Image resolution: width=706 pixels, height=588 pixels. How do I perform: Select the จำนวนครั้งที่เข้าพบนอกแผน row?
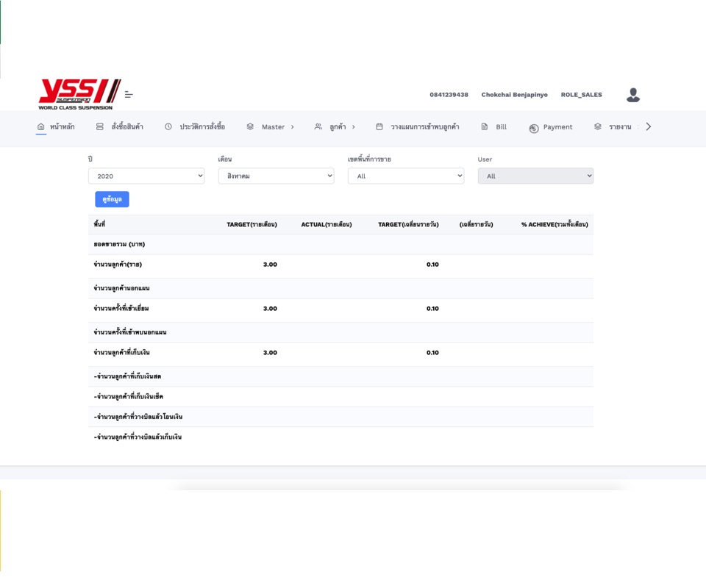(x=340, y=332)
